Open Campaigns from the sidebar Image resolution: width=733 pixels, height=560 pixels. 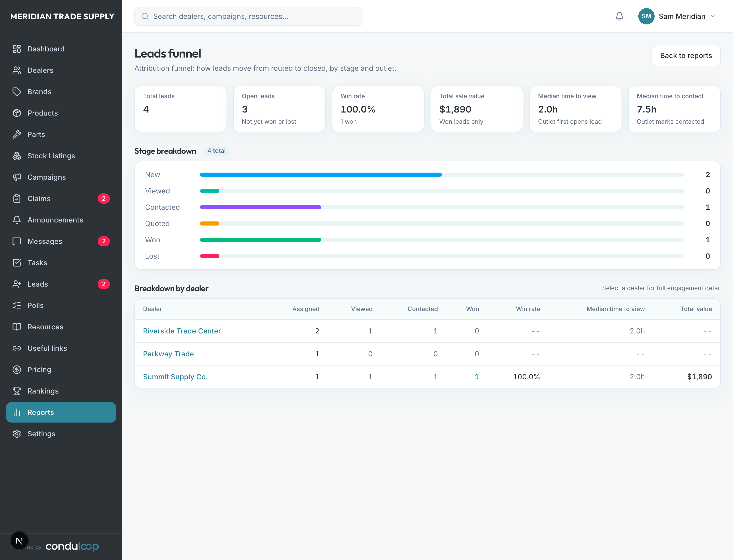coord(61,177)
